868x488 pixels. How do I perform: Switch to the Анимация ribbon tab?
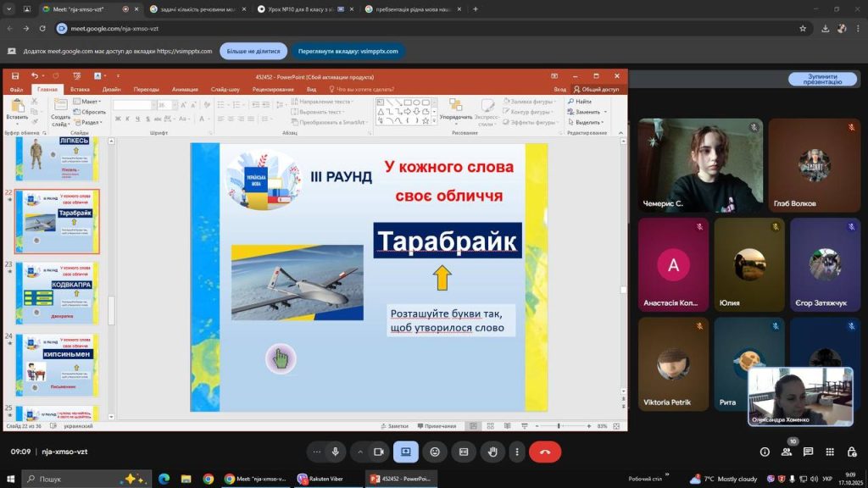pos(184,89)
